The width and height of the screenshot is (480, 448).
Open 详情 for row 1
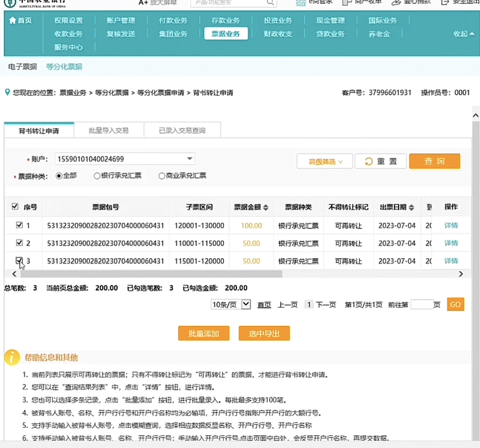[x=451, y=226]
